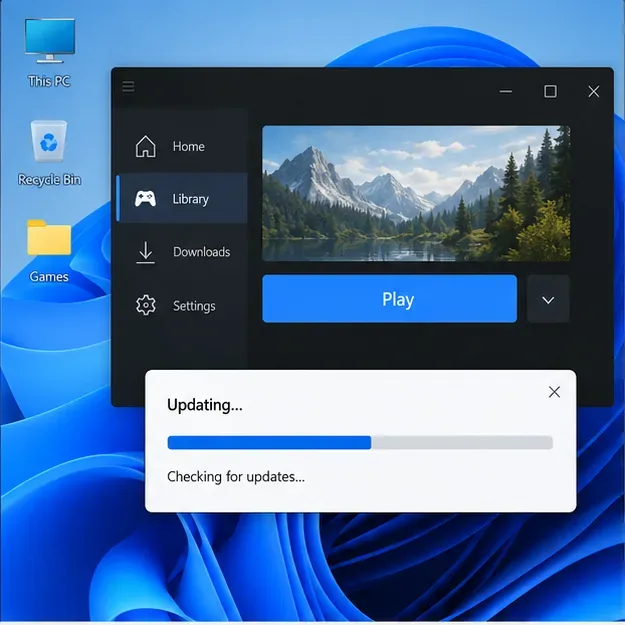Click the Home house icon

pos(145,146)
